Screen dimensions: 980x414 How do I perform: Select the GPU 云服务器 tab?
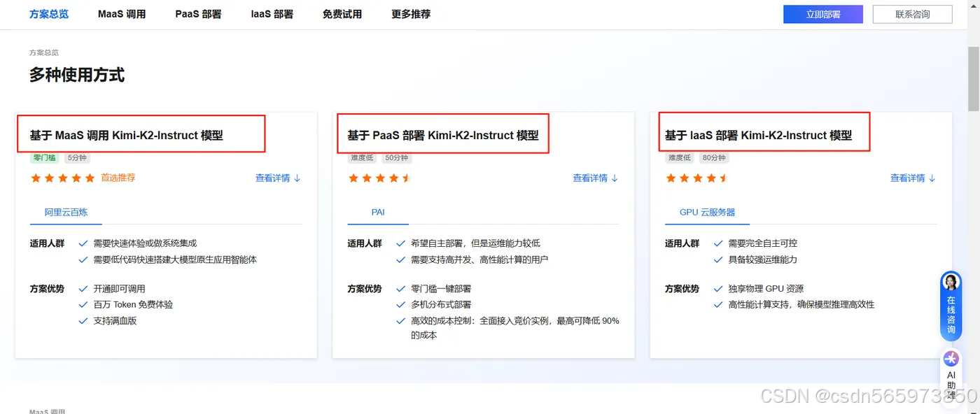click(x=707, y=212)
